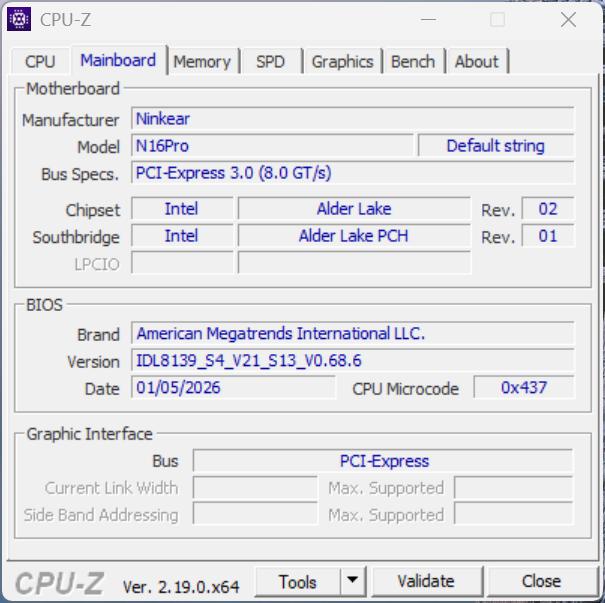
Task: Select Bus Specs PCI-Express 3.0 value
Action: coord(353,173)
